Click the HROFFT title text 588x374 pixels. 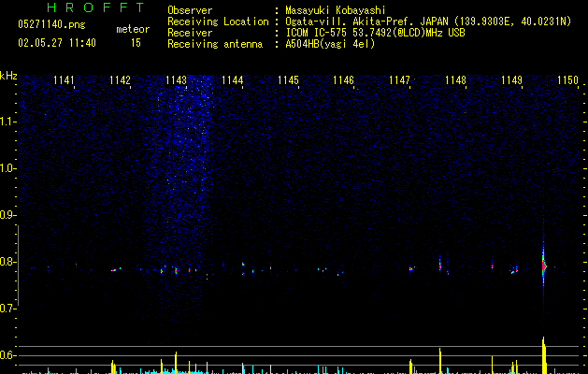coord(95,7)
